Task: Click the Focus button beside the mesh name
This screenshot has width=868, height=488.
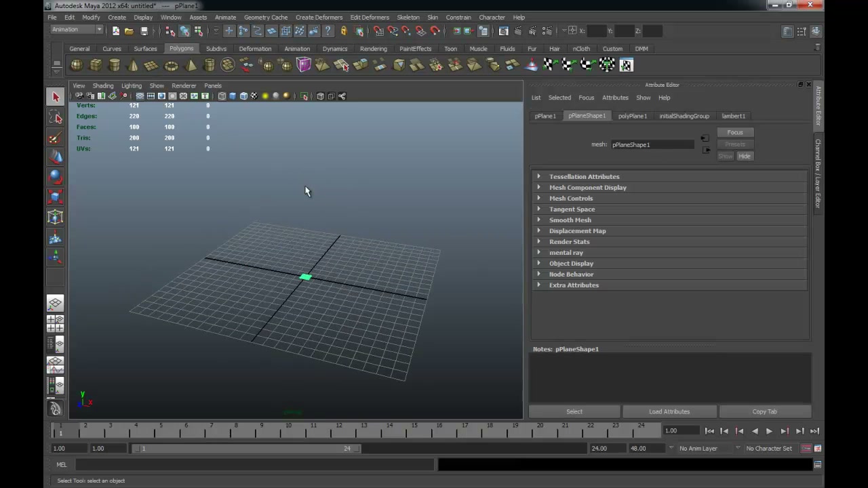Action: pyautogui.click(x=735, y=133)
